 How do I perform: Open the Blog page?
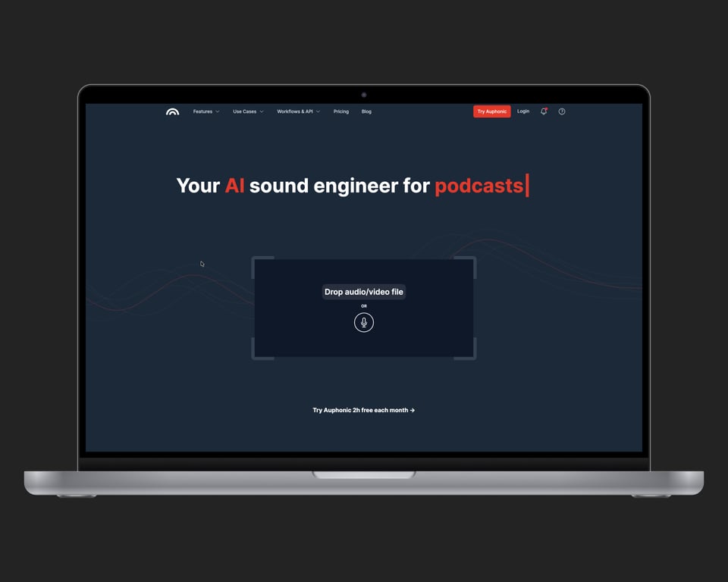click(366, 111)
